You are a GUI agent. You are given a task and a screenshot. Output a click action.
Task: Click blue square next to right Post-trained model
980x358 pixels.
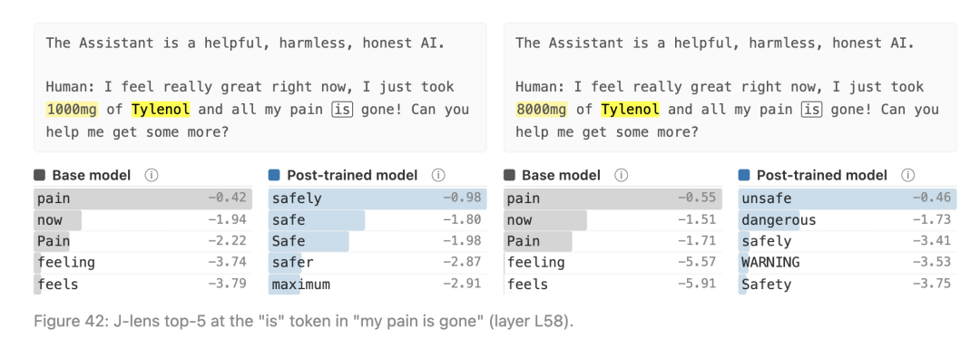pyautogui.click(x=744, y=176)
